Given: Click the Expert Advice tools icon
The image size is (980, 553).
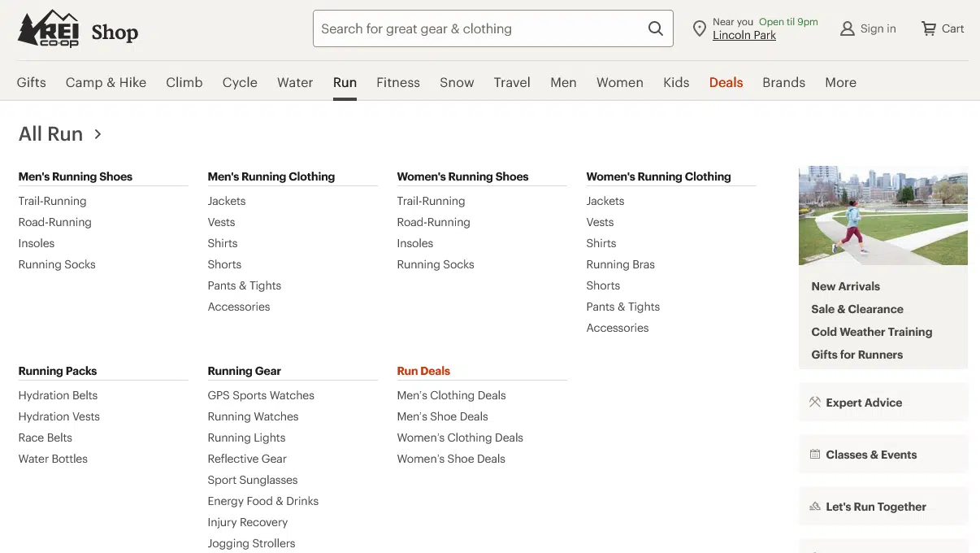Looking at the screenshot, I should click(813, 402).
